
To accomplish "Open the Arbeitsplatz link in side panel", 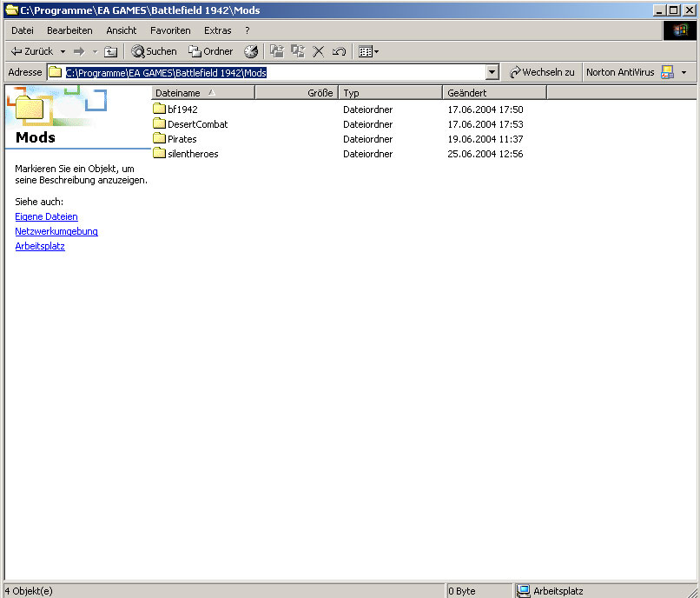I will pyautogui.click(x=40, y=246).
